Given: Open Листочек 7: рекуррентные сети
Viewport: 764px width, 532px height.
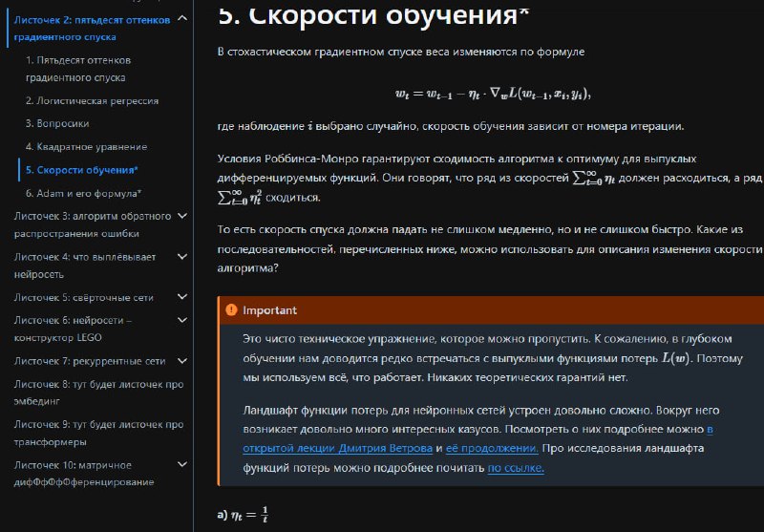Looking at the screenshot, I should pos(90,361).
